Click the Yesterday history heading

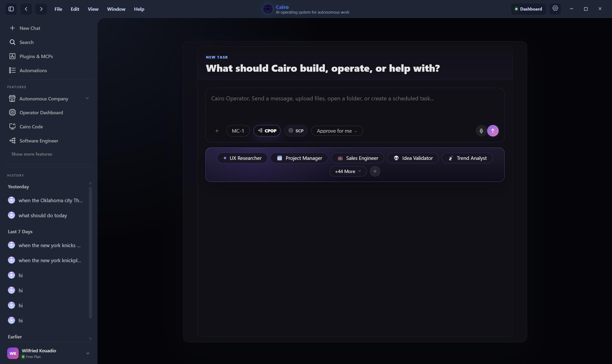[x=18, y=187]
